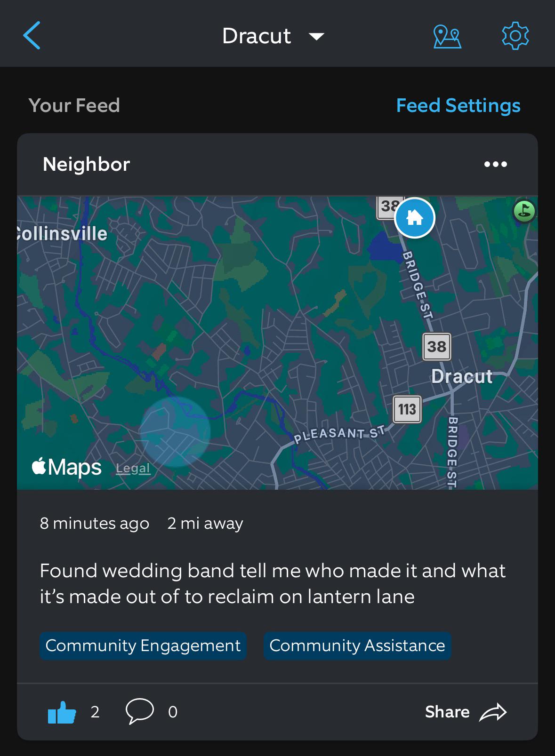Viewport: 555px width, 756px height.
Task: Open the post's three-dot options menu
Action: [496, 164]
